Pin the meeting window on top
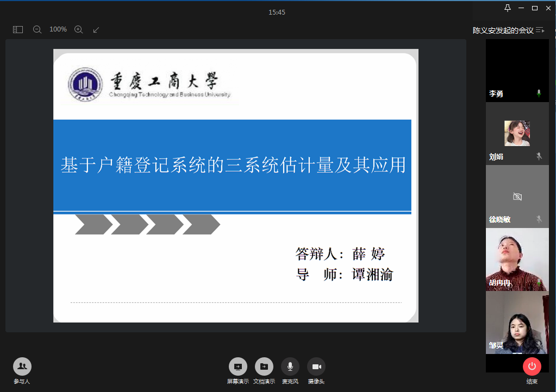The image size is (556, 392). (x=508, y=8)
